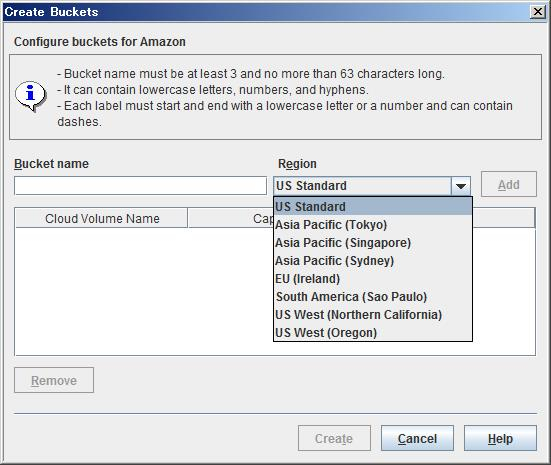Click the Bucket name text field
The width and height of the screenshot is (551, 465).
coord(140,186)
